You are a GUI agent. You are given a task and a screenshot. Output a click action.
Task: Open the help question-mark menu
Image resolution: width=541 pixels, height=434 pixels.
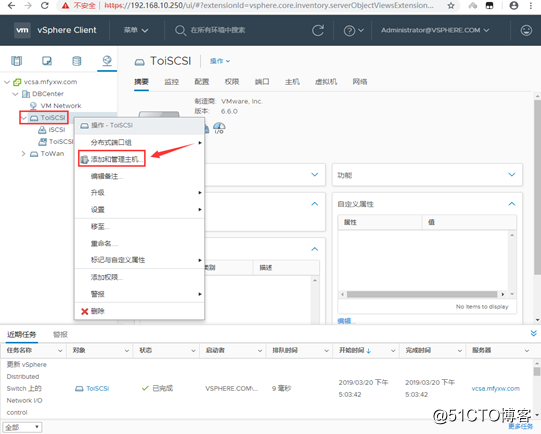coord(353,31)
